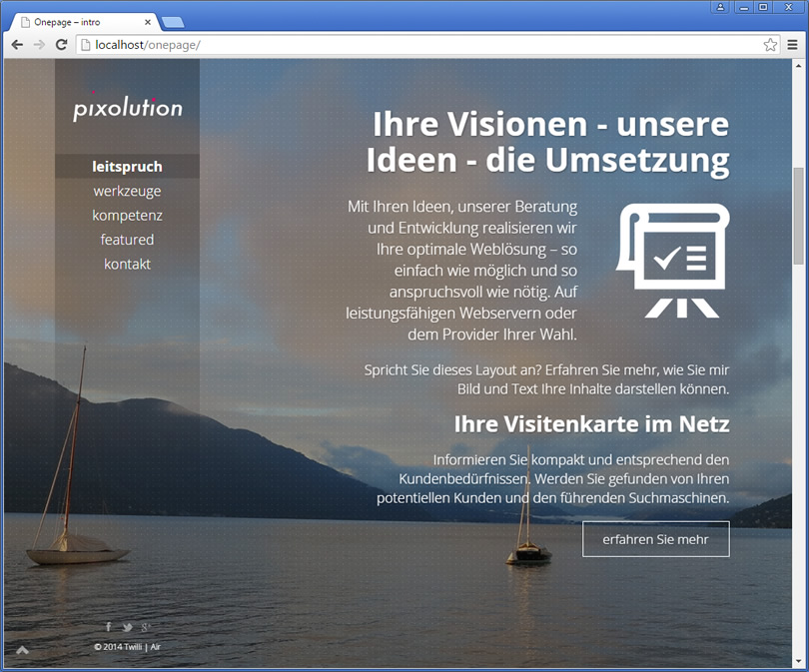
Task: Navigate to the werkzeuge section
Action: [127, 191]
